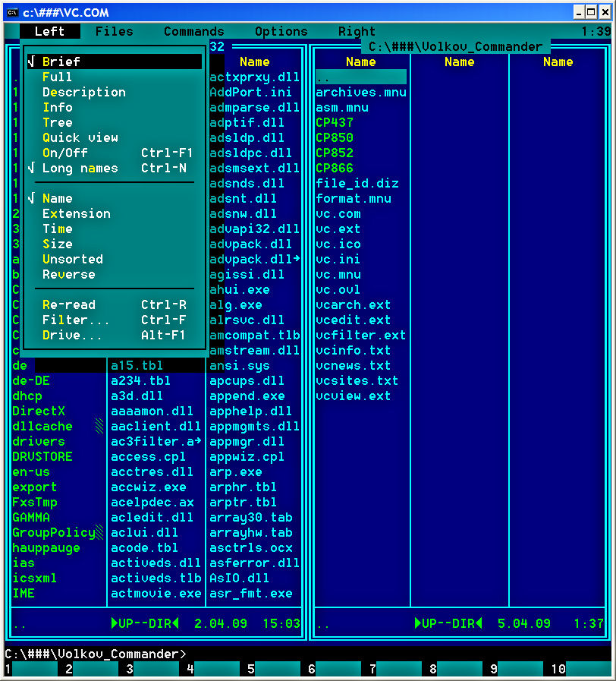Open the Options menu
616x681 pixels.
click(x=281, y=31)
